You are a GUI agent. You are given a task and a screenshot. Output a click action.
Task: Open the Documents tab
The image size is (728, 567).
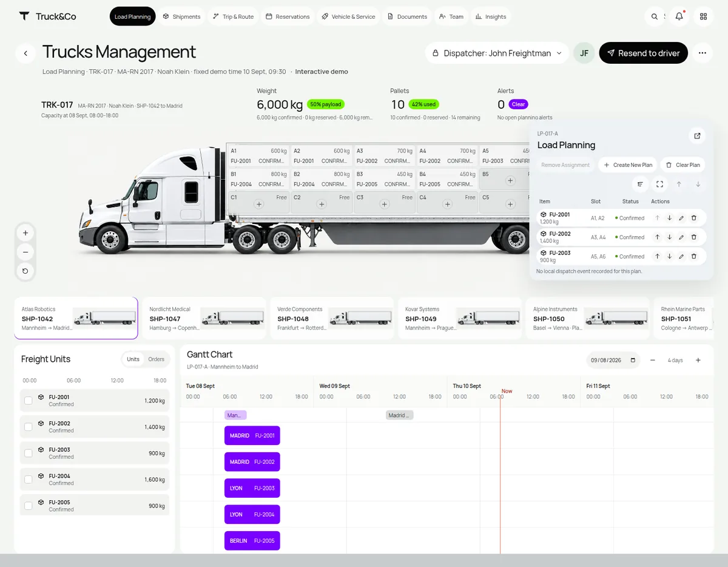[407, 16]
